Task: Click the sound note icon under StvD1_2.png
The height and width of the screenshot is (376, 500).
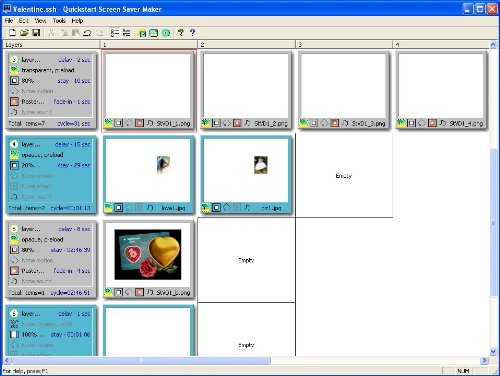Action: click(x=247, y=123)
